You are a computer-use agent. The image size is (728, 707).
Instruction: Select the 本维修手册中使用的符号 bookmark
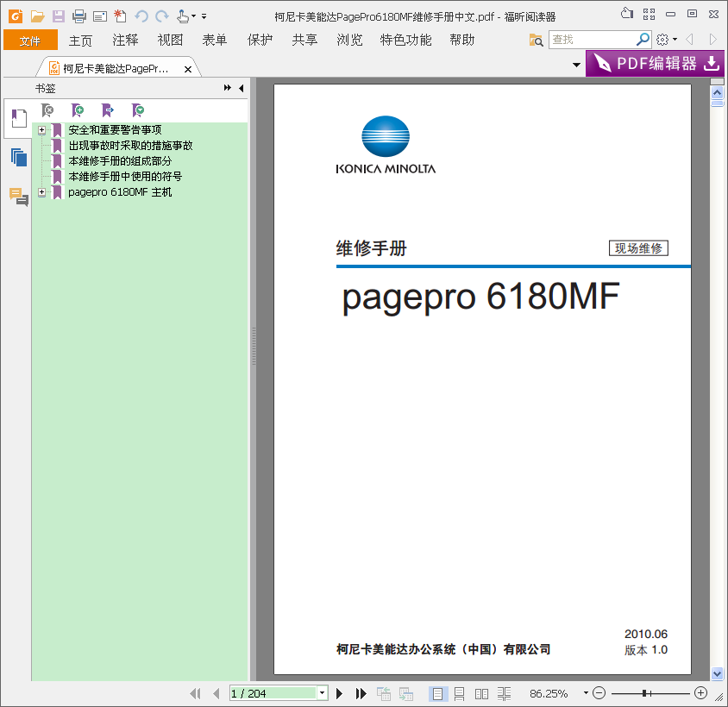click(125, 177)
